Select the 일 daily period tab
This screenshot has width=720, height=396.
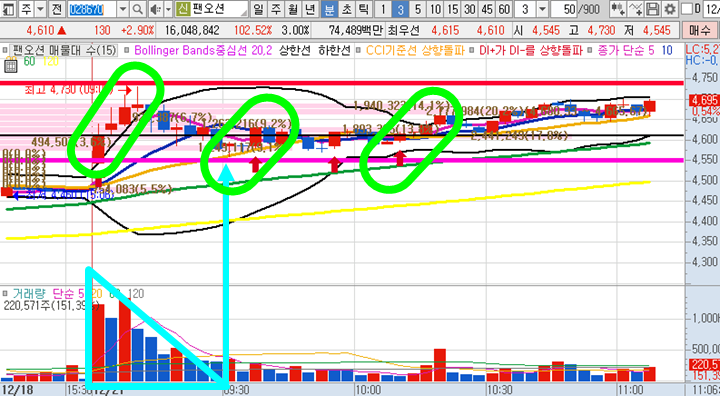tap(259, 9)
